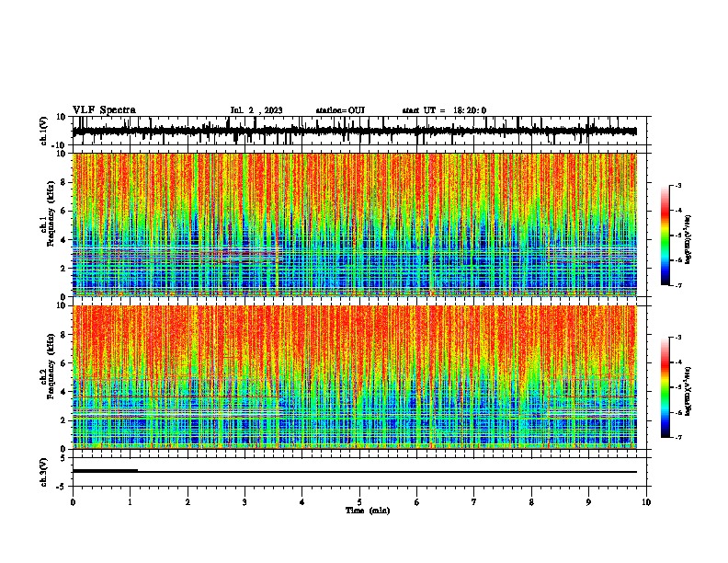
Task: Select the date text 'Jul 2, 2023'
Action: tap(256, 110)
